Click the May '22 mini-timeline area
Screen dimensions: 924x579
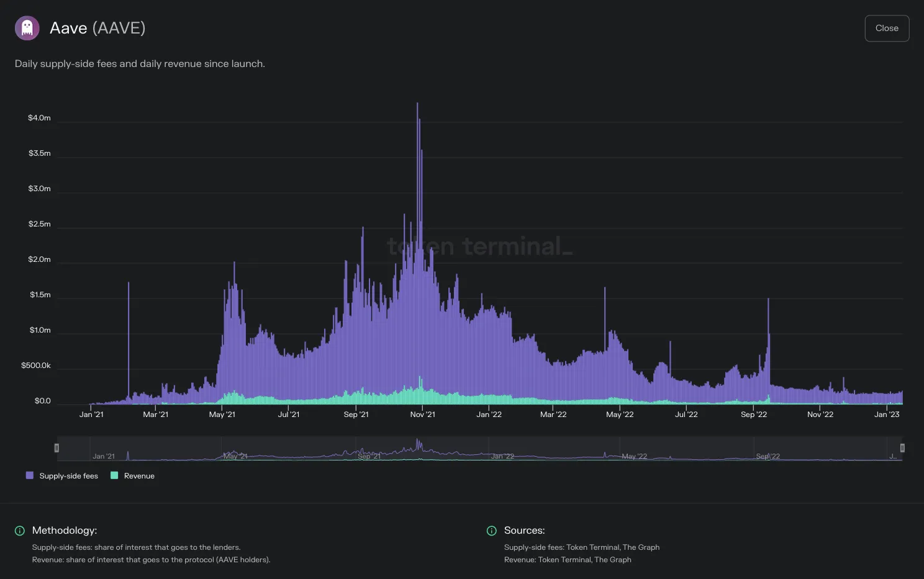pyautogui.click(x=634, y=456)
